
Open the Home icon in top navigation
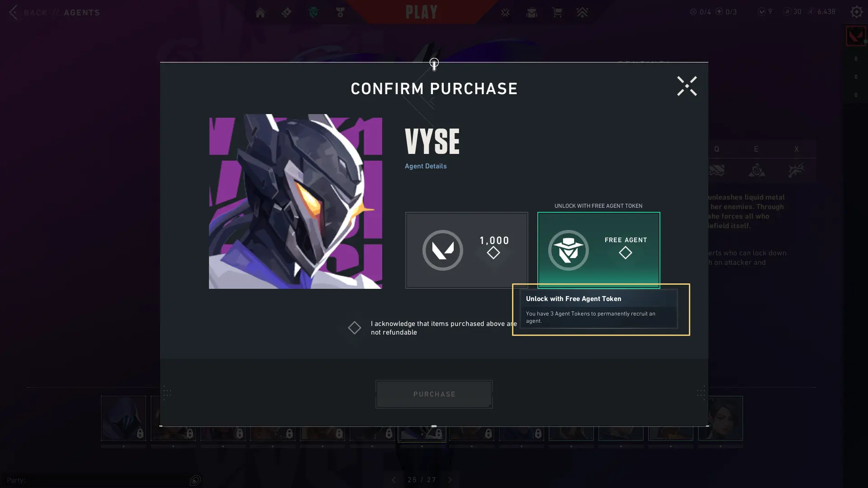click(x=260, y=13)
